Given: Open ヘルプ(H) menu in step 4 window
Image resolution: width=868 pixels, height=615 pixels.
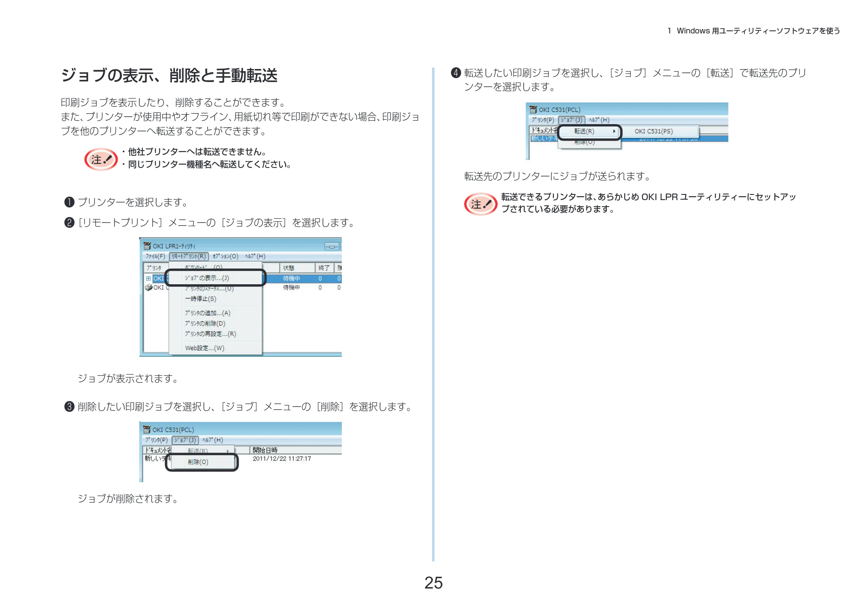Looking at the screenshot, I should pos(599,120).
